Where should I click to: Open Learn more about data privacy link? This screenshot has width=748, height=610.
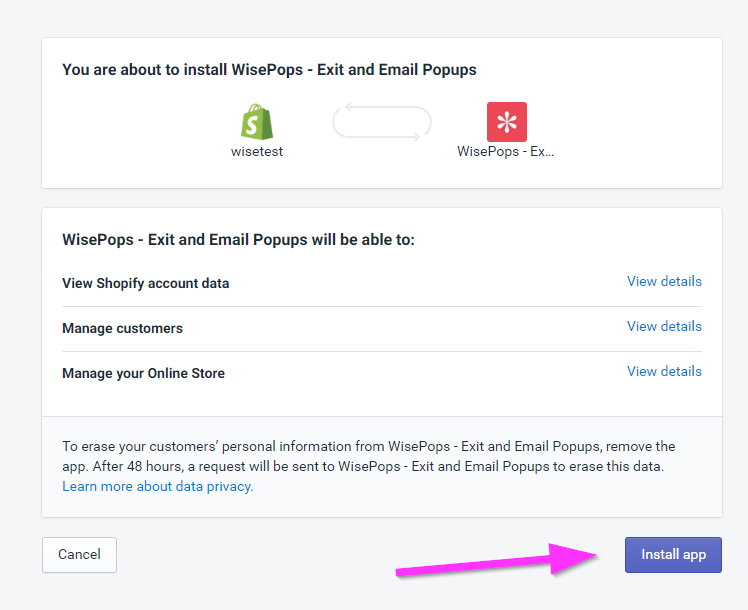[157, 486]
